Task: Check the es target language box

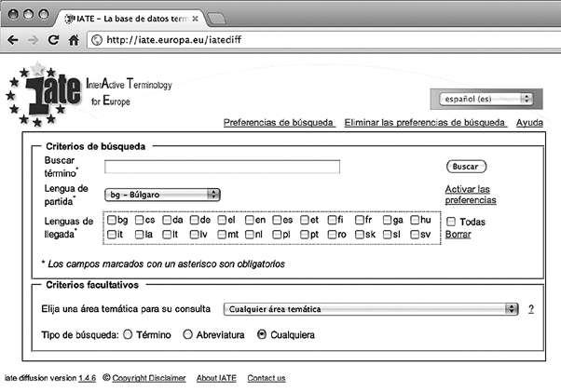Action: click(x=277, y=220)
